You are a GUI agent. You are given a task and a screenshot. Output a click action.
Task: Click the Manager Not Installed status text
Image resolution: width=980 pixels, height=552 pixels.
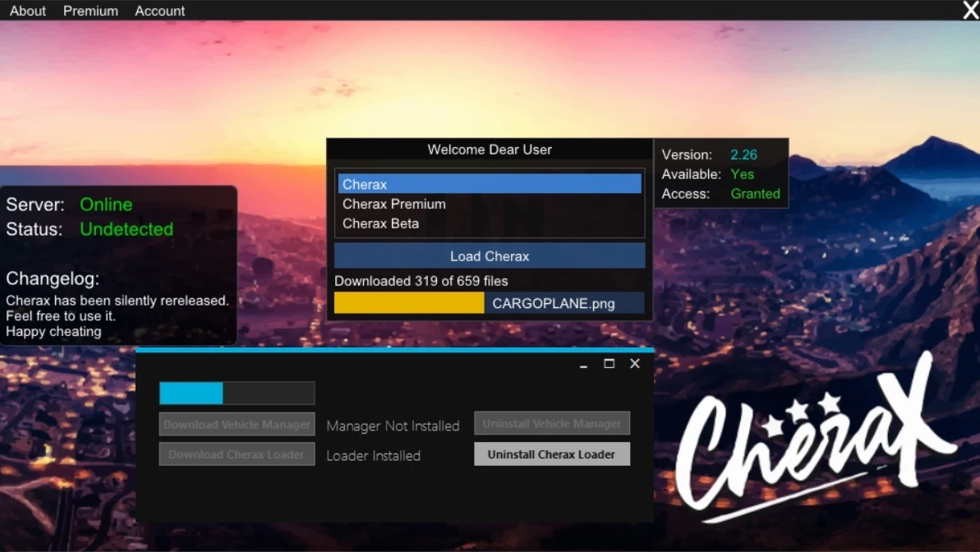(393, 425)
